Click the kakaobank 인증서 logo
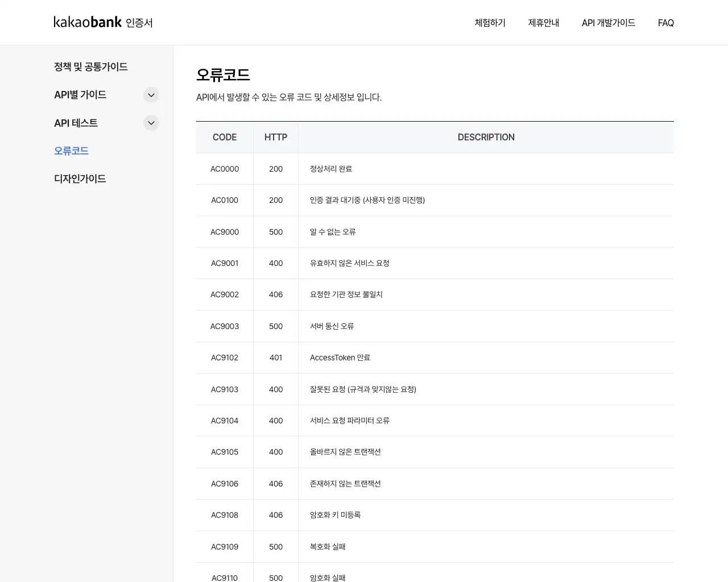This screenshot has width=728, height=582. (x=103, y=22)
